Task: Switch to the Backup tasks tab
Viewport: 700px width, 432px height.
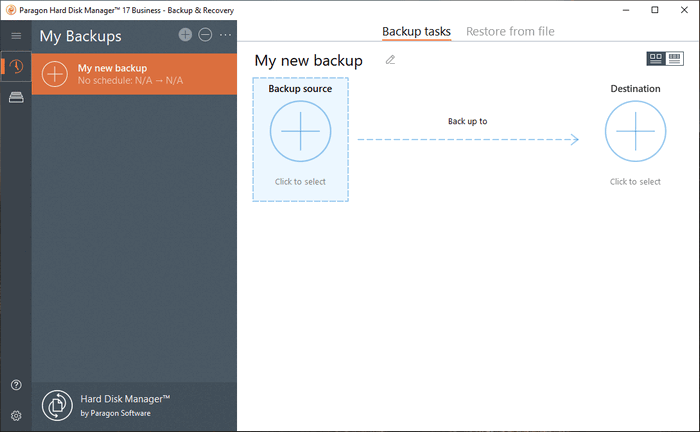Action: (x=416, y=31)
